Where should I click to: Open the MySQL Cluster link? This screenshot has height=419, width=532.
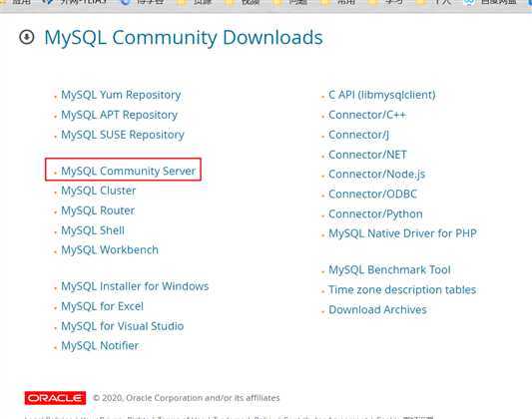pos(99,191)
